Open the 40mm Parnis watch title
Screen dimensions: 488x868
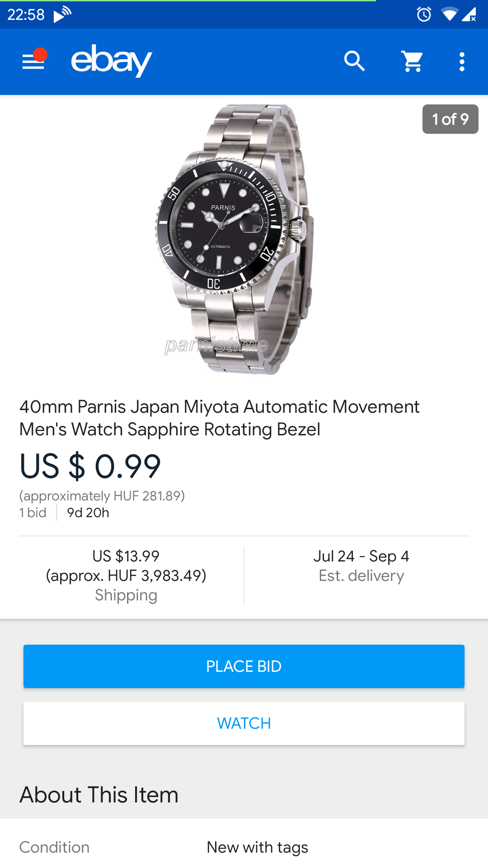220,418
